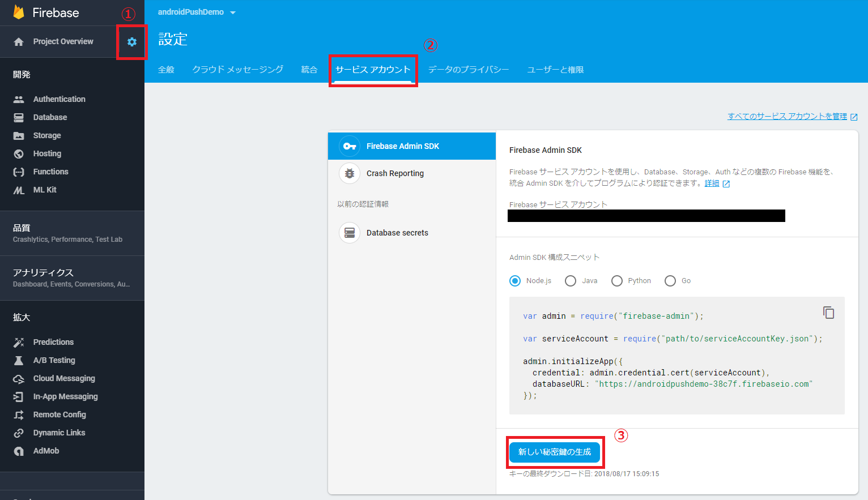Image resolution: width=868 pixels, height=500 pixels.
Task: Click inside the Admin SDK code block
Action: 676,356
